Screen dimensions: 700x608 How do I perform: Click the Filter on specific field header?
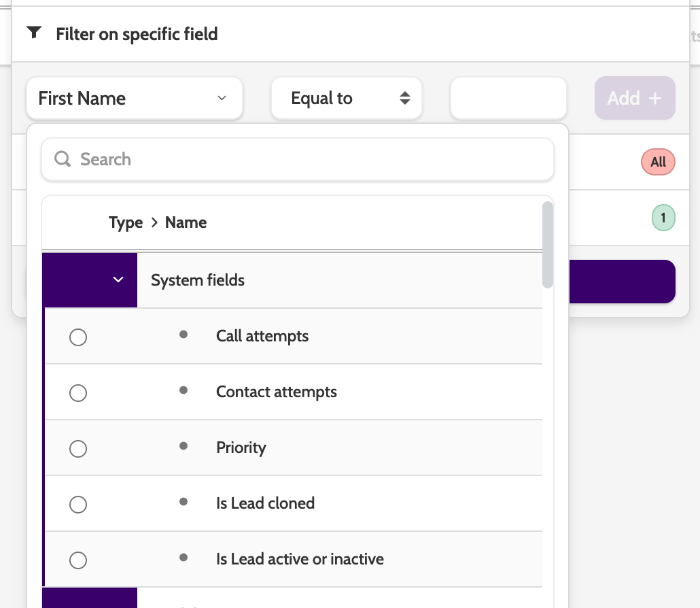(x=137, y=34)
